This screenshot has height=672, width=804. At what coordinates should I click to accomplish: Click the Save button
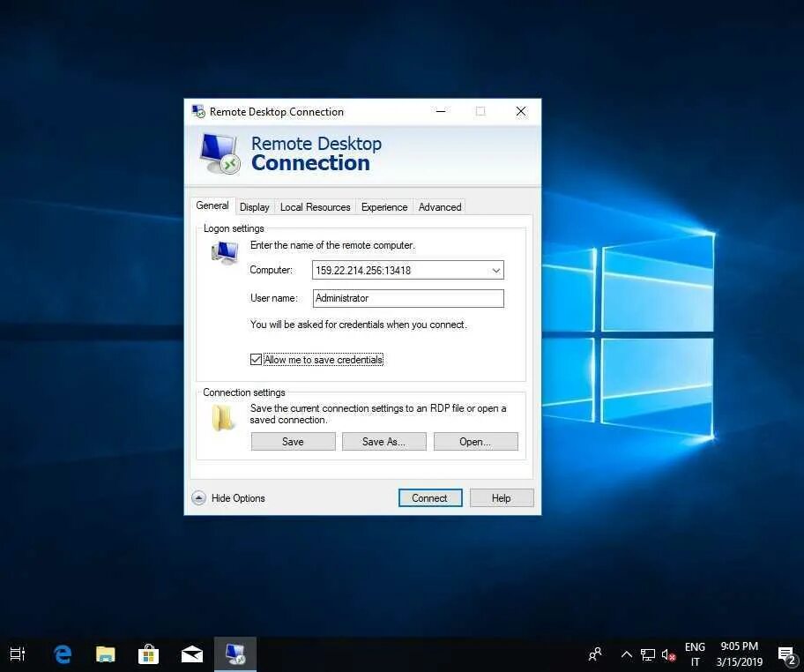(x=293, y=442)
